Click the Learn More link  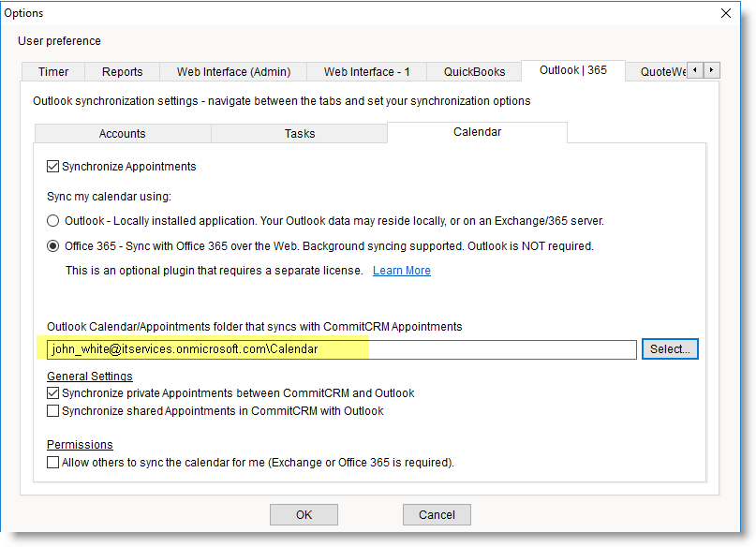point(401,271)
